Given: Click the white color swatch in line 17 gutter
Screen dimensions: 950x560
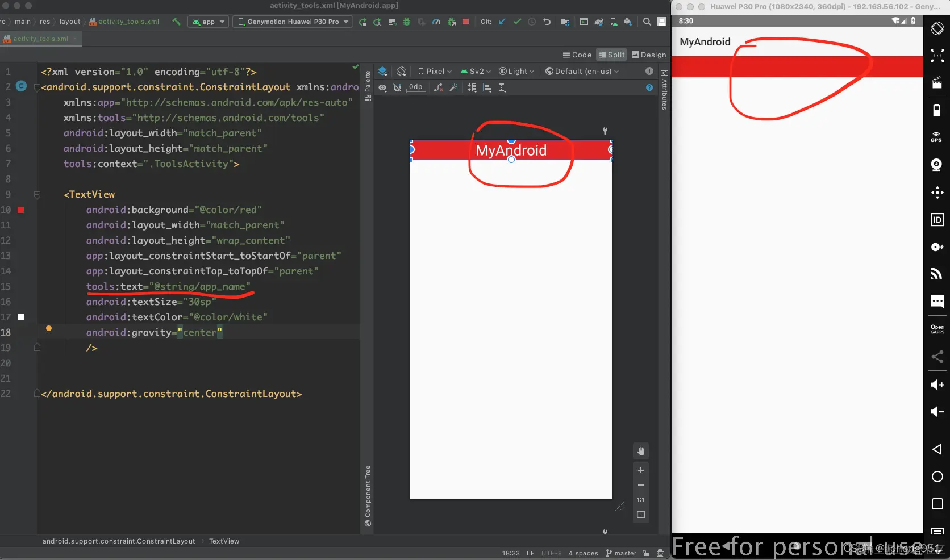Looking at the screenshot, I should [x=21, y=317].
